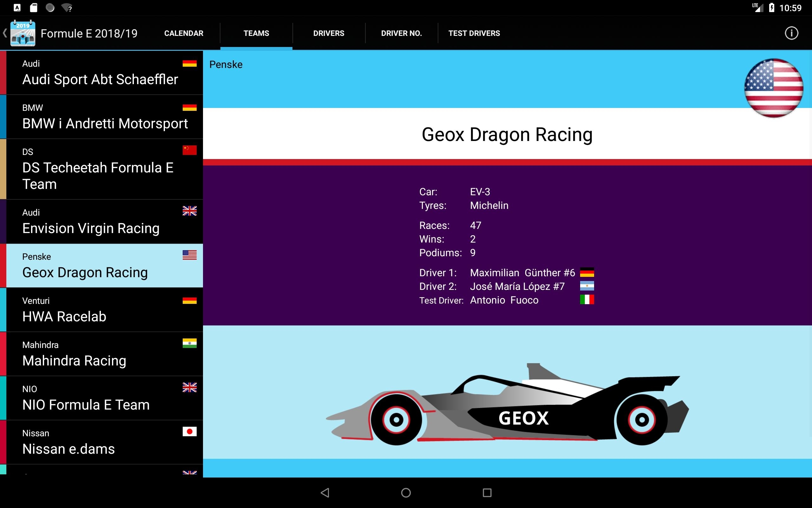
Task: Open the info icon in top bar
Action: (x=791, y=33)
